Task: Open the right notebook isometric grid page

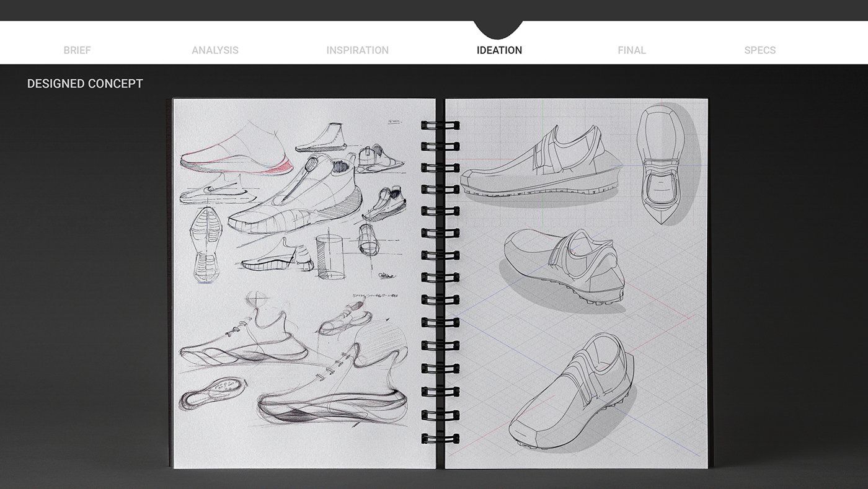Action: 577,283
